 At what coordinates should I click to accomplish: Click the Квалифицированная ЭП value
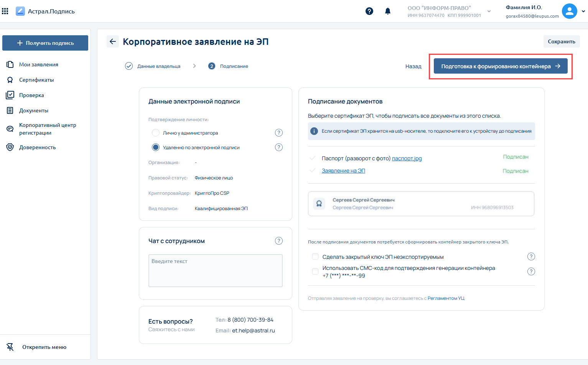[x=221, y=209]
